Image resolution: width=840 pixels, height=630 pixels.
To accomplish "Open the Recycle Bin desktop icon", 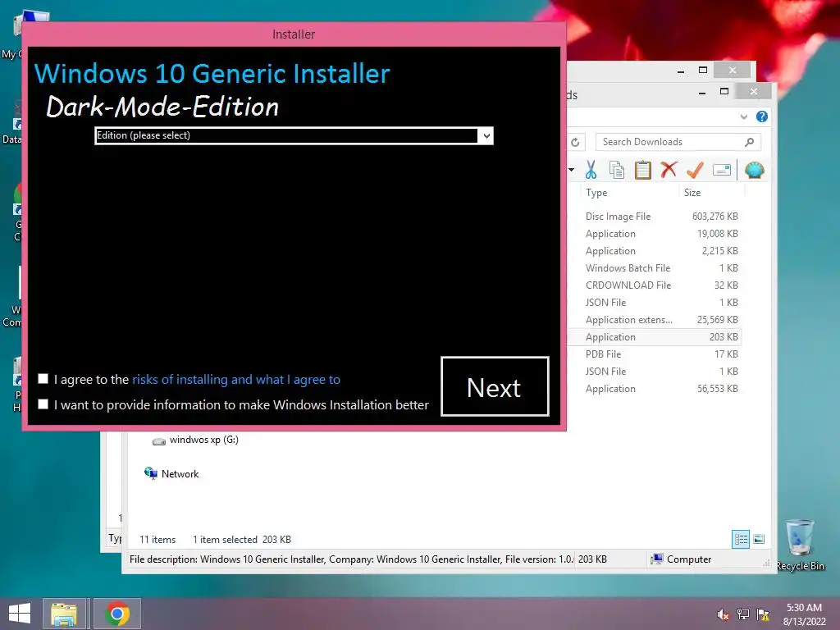I will pyautogui.click(x=801, y=545).
